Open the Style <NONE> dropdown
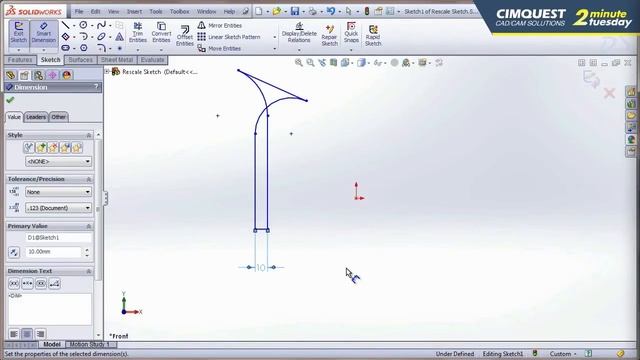Image resolution: width=640 pixels, height=360 pixels. pos(58,162)
